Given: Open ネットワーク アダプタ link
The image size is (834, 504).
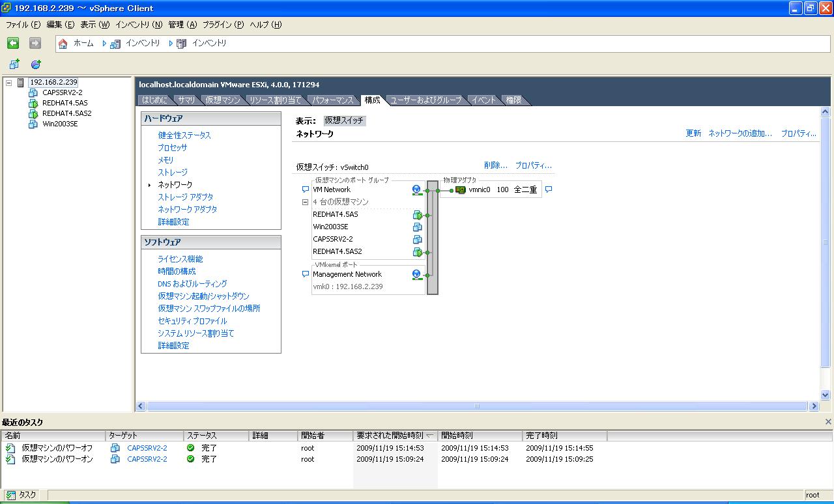Looking at the screenshot, I should (187, 210).
